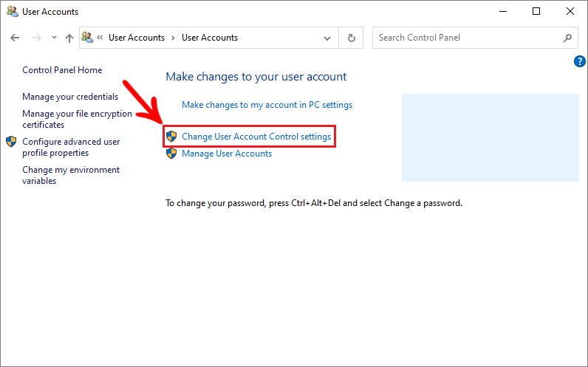Click the light blue account picture area
The width and height of the screenshot is (588, 367).
point(490,137)
